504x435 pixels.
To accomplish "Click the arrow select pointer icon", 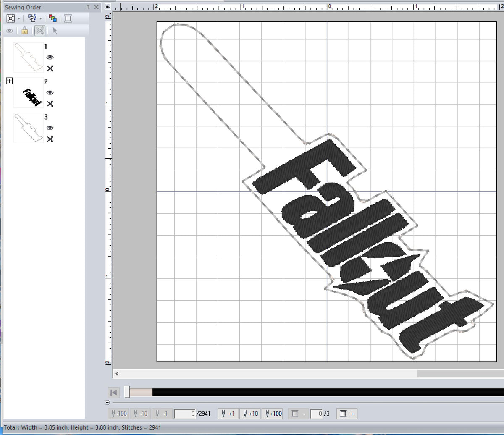I will 55,31.
